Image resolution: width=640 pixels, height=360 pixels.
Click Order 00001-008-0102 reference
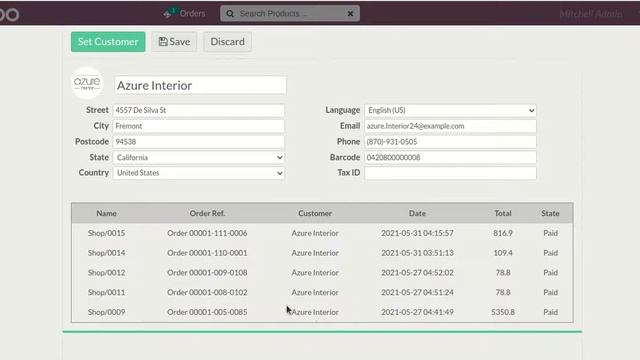click(x=207, y=292)
